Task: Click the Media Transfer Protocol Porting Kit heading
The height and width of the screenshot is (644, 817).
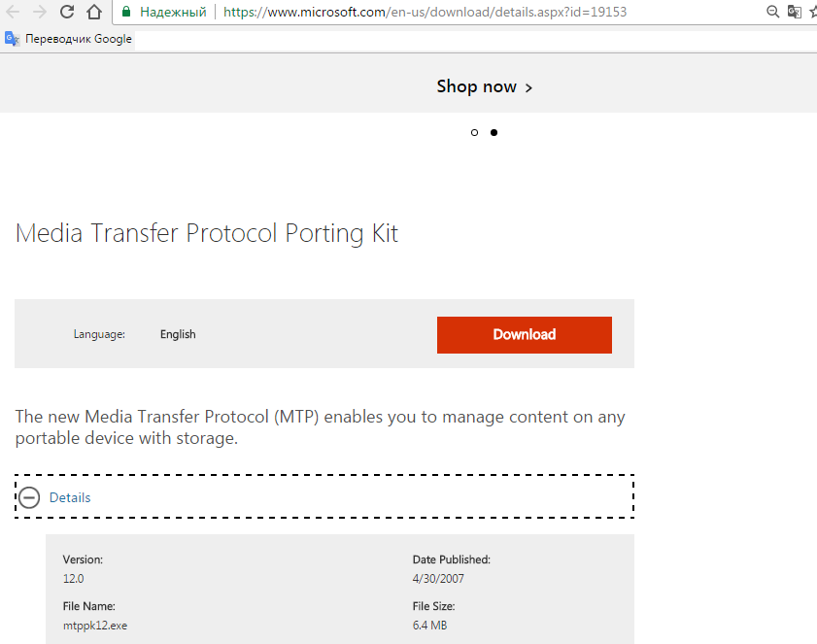Action: coord(207,233)
